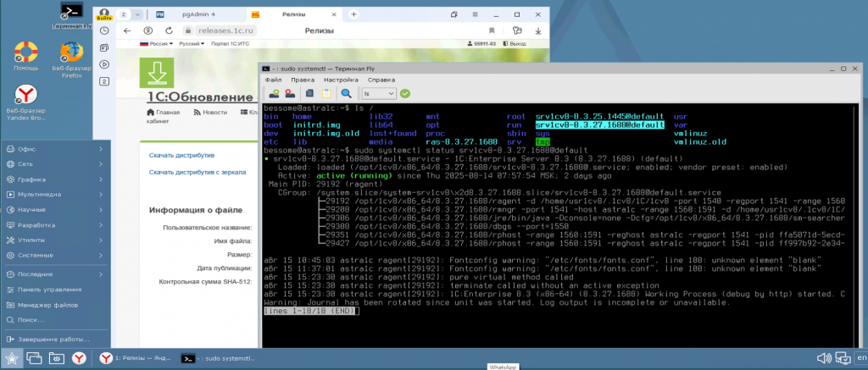
Task: Open the Главная link on 1C site
Action: click(164, 113)
